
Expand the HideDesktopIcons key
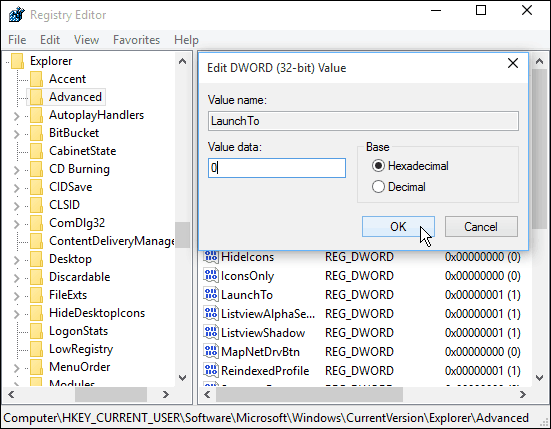16,314
